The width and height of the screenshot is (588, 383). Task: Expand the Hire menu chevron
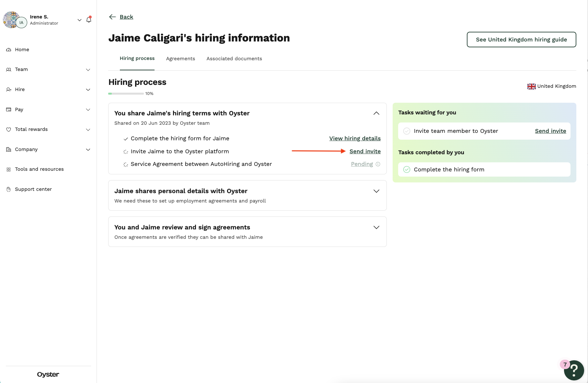[88, 90]
